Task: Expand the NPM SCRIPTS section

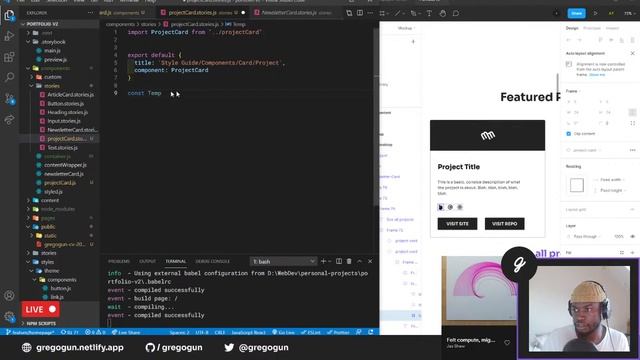Action: [x=41, y=324]
